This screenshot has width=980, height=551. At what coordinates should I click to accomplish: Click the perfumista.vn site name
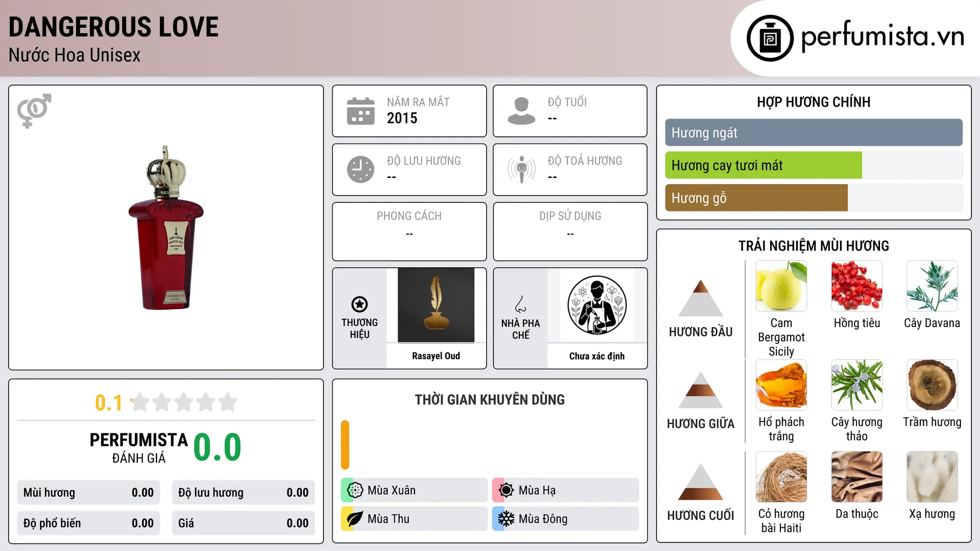click(x=882, y=36)
